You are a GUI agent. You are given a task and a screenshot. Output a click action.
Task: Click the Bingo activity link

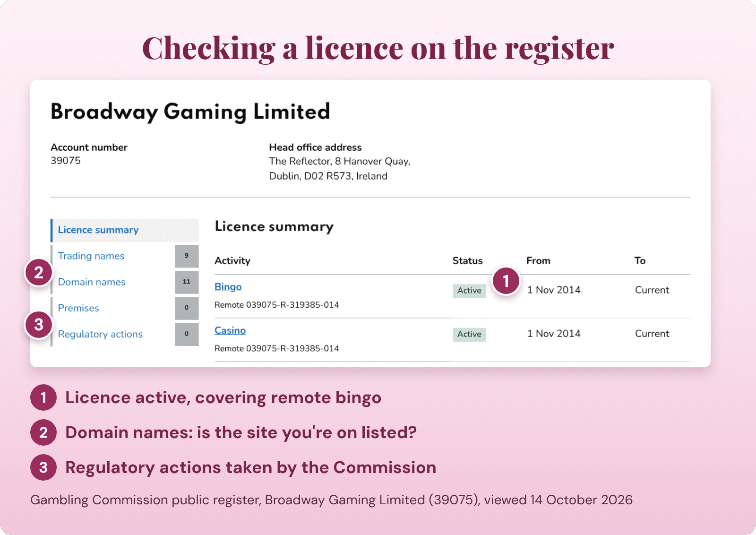pos(228,287)
